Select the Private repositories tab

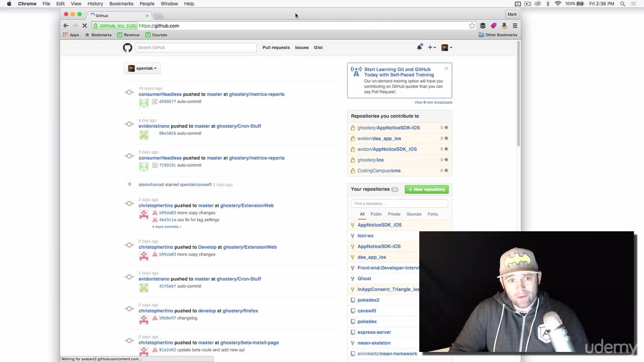tap(394, 214)
